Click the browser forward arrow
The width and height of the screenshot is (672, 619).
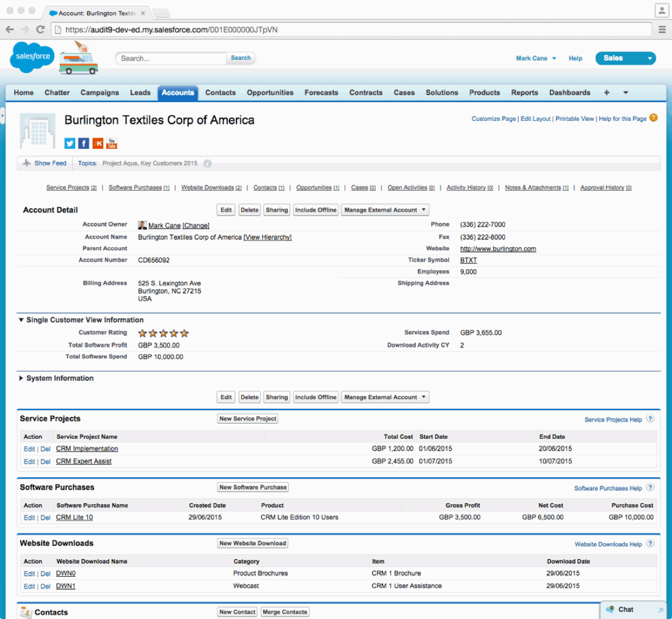[x=25, y=29]
